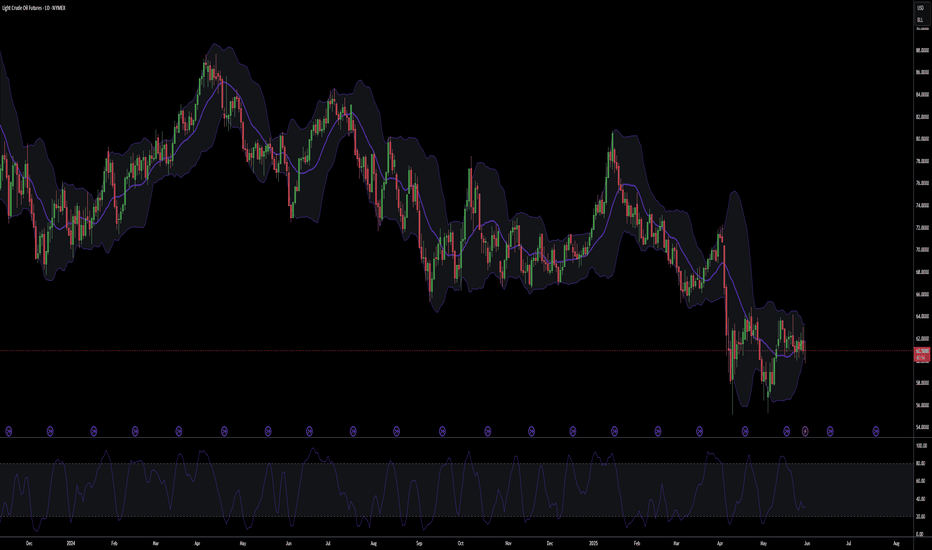Open the February 2024 event marker
This screenshot has width=932, height=550.
click(x=135, y=431)
